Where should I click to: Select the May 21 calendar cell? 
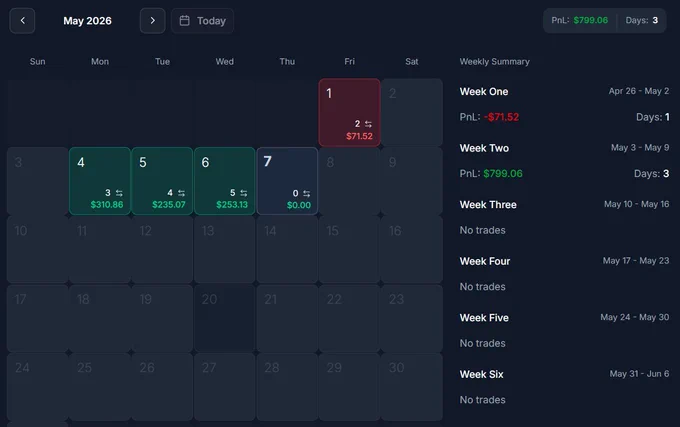(x=287, y=318)
